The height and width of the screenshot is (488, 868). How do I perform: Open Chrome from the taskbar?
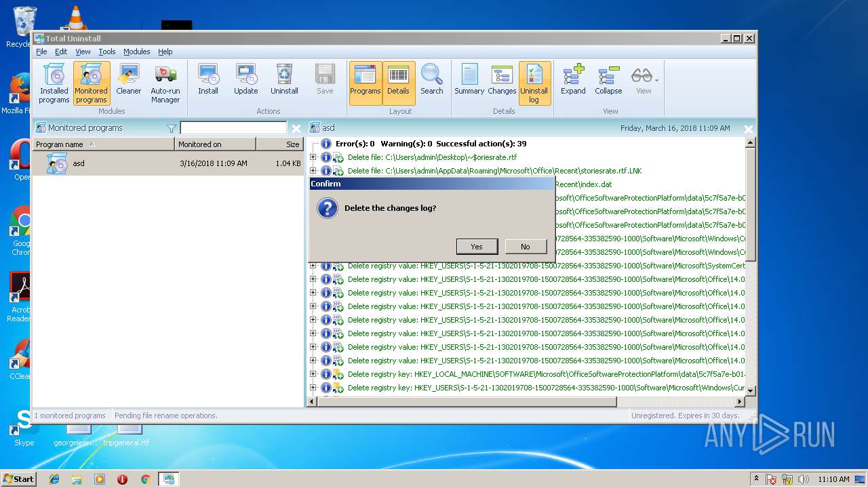click(145, 479)
